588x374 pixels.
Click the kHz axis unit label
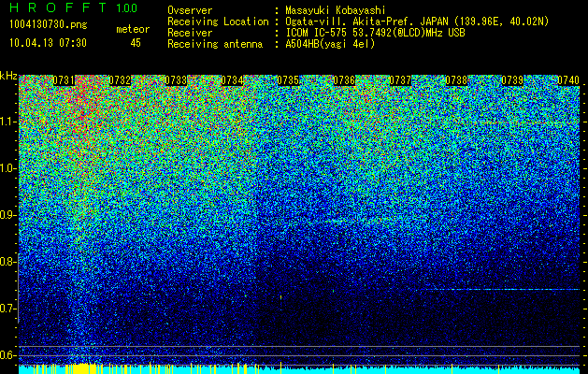pyautogui.click(x=8, y=76)
